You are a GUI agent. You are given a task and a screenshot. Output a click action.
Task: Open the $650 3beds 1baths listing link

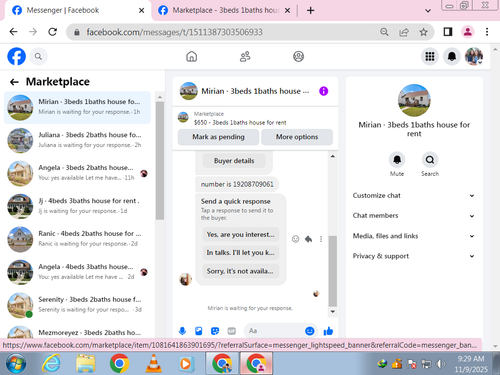tap(240, 123)
